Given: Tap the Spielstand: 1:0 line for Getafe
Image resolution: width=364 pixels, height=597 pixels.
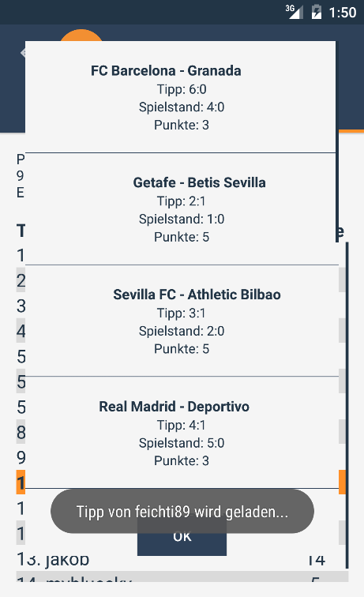Looking at the screenshot, I should click(182, 220).
